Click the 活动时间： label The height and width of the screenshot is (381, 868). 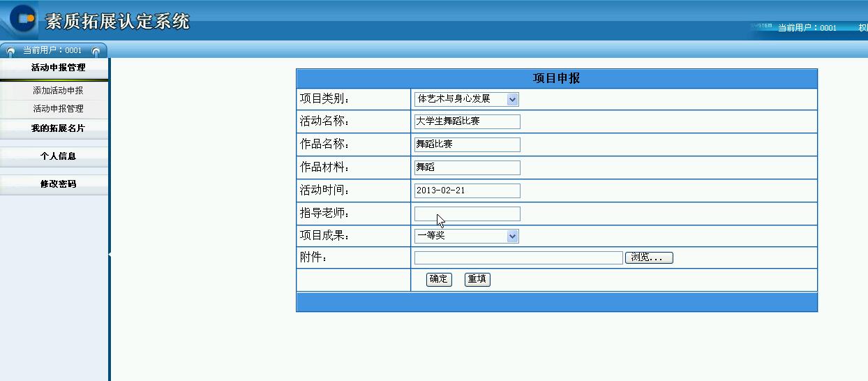pos(325,190)
